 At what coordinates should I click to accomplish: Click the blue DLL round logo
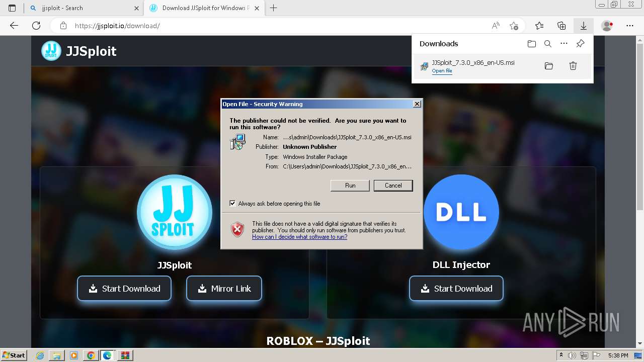pos(461,212)
